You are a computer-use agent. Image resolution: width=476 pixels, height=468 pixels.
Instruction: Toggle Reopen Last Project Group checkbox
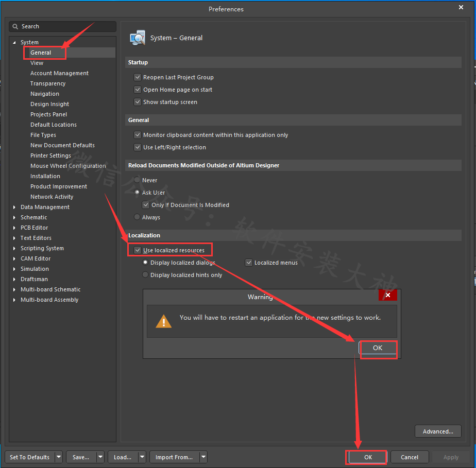[x=138, y=77]
